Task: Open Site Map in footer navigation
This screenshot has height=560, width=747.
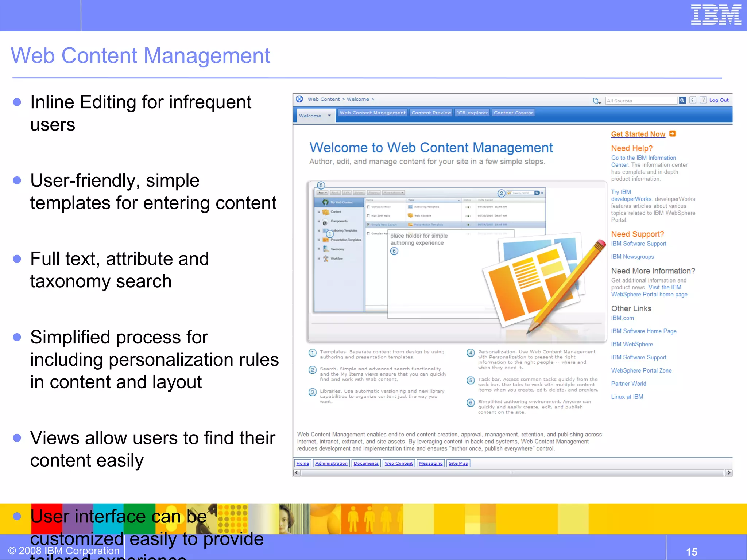Action: [458, 463]
